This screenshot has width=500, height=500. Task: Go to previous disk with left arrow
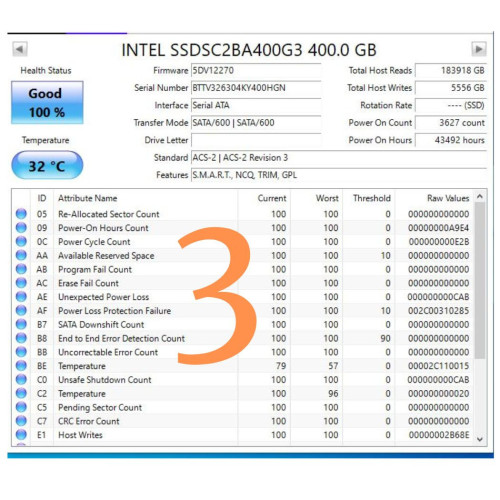[x=20, y=49]
